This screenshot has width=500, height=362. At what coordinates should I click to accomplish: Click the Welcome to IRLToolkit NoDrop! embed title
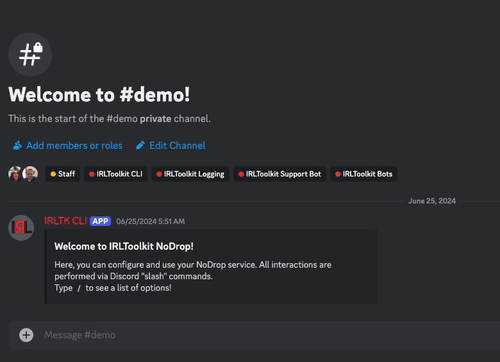point(124,246)
